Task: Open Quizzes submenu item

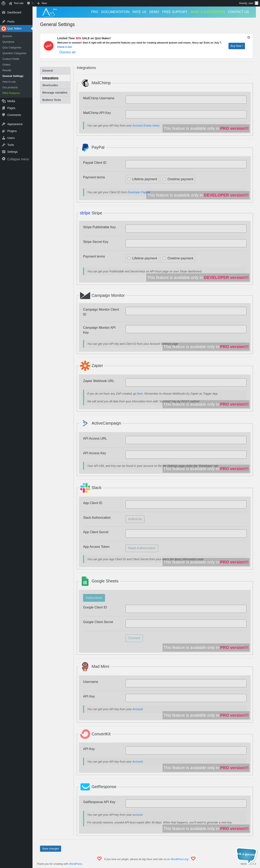Action: click(x=7, y=36)
